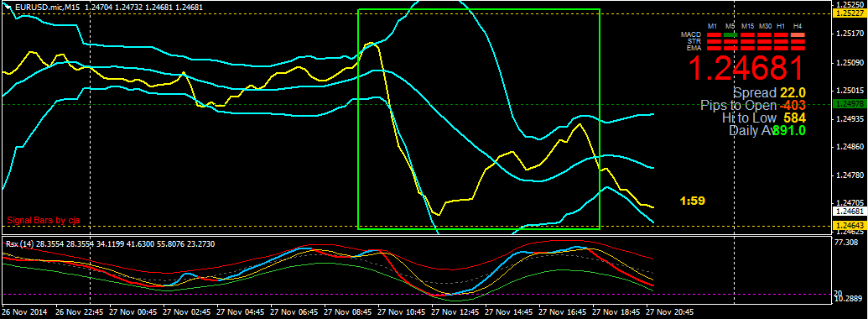Viewport: 868px width, 319px height.
Task: Select the H1 timeframe column label
Action: pyautogui.click(x=781, y=26)
